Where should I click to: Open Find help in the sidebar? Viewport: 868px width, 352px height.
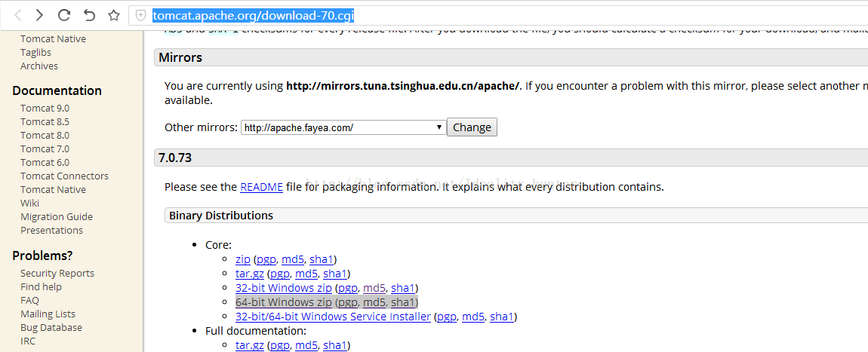41,286
